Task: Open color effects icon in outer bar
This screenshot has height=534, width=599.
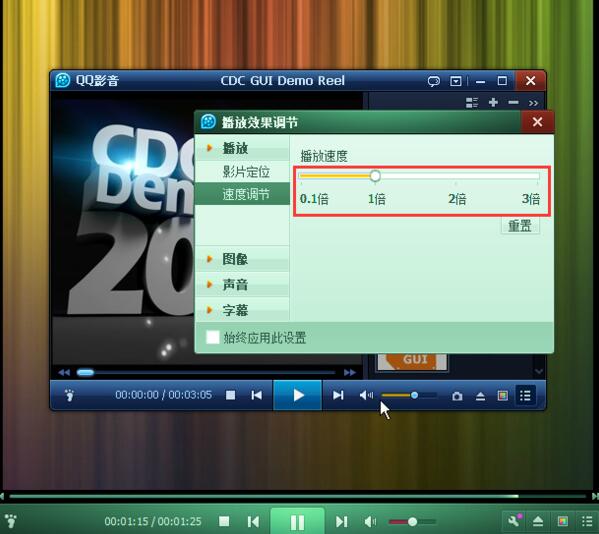Action: pos(563,521)
